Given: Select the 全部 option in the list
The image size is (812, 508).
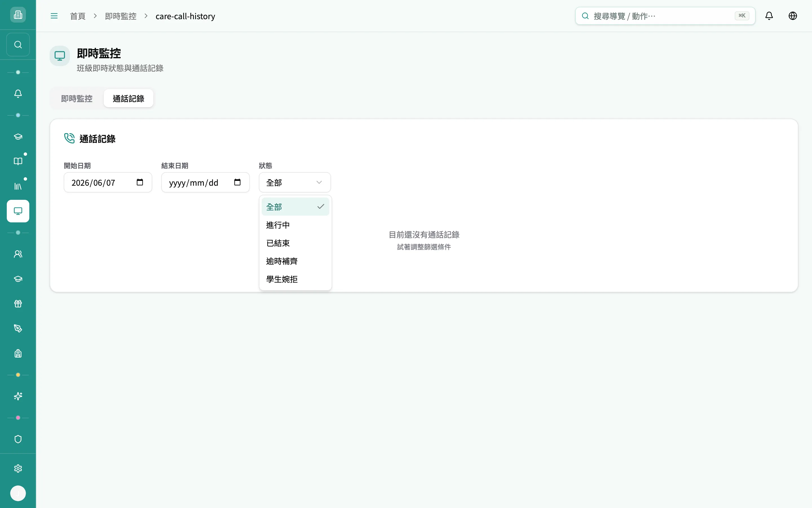Looking at the screenshot, I should coord(295,207).
